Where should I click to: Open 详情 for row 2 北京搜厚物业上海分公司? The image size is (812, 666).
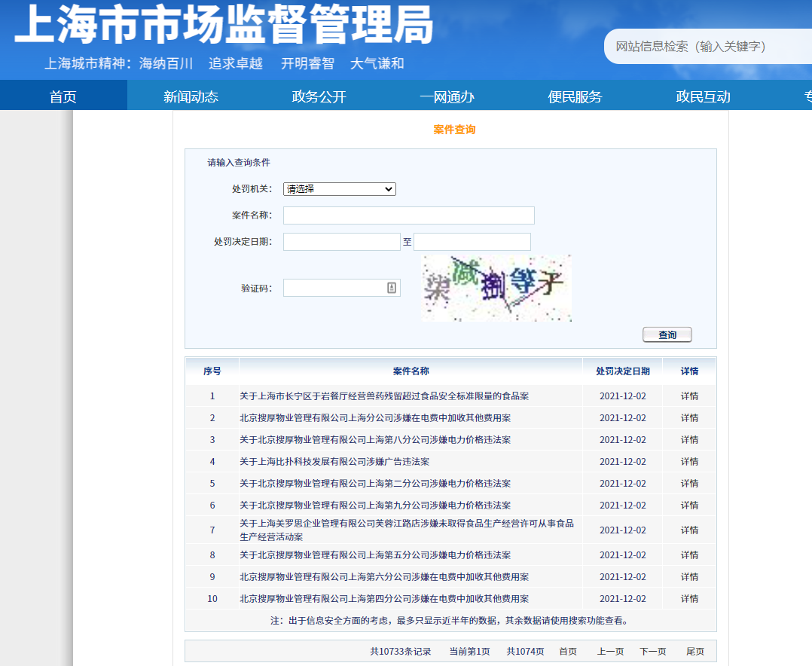point(689,418)
